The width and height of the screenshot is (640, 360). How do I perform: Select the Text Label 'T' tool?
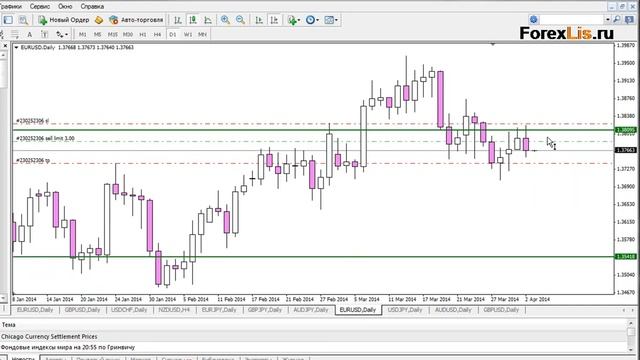[44, 34]
